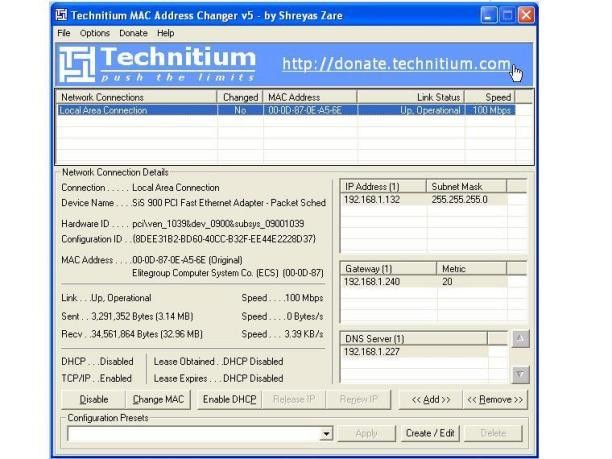Click the Release IP button
The height and width of the screenshot is (459, 612).
point(294,399)
